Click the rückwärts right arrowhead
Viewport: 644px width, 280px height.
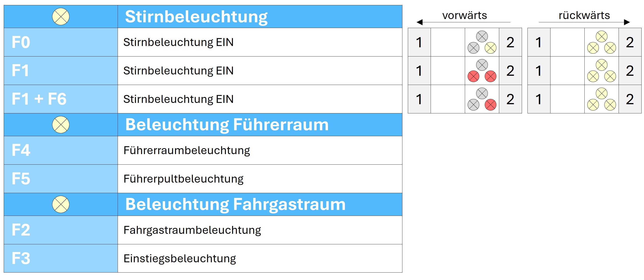pos(626,22)
